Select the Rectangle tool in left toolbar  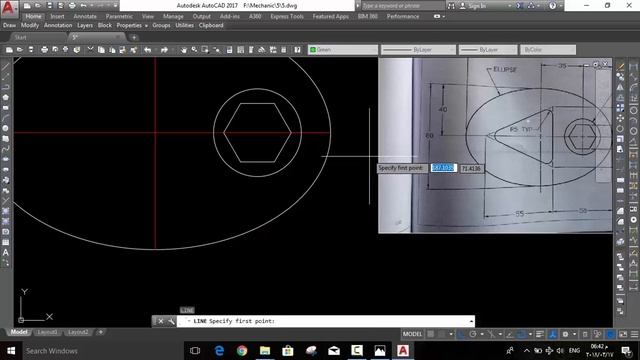[6, 108]
